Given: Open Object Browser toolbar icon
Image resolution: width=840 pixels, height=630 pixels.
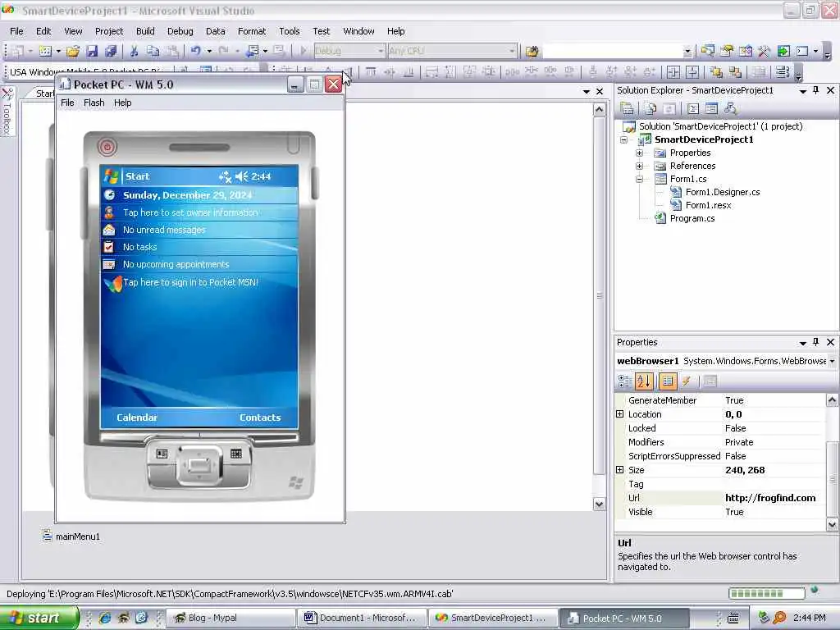Looking at the screenshot, I should click(745, 51).
